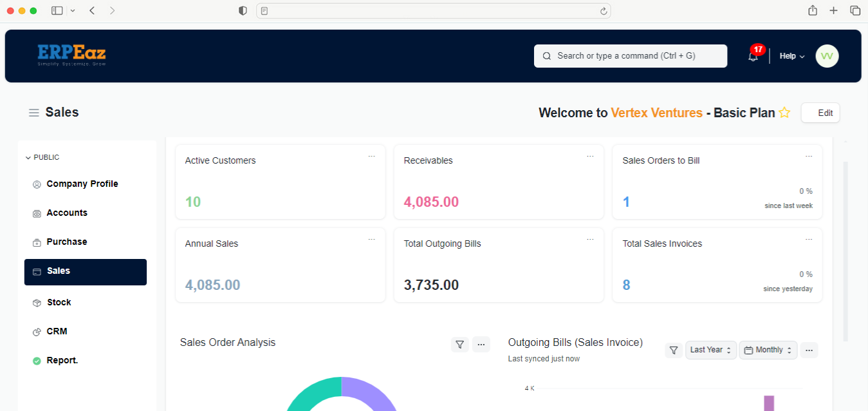Click filter icon for Outgoing Bills chart
868x411 pixels.
[x=674, y=350]
